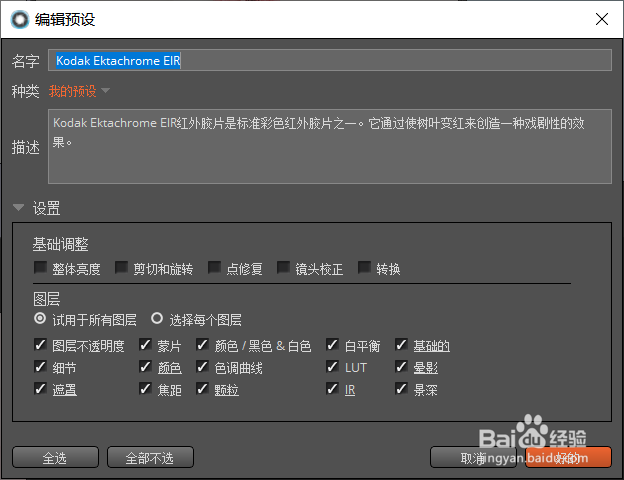
Task: Uncheck the 细节 checkbox
Action: point(40,367)
